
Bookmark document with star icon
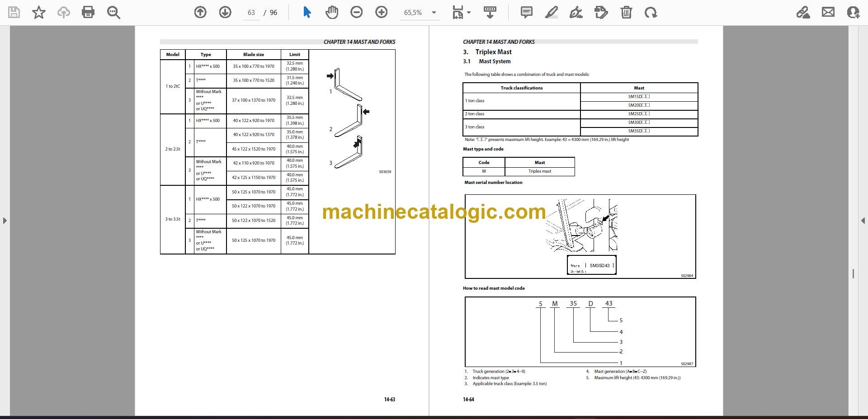[39, 12]
